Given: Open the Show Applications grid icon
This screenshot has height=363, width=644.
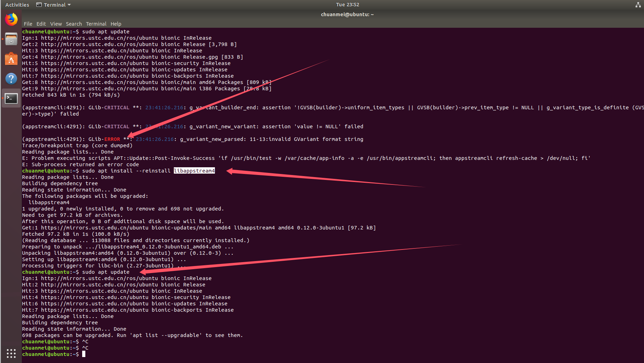Looking at the screenshot, I should pyautogui.click(x=11, y=354).
